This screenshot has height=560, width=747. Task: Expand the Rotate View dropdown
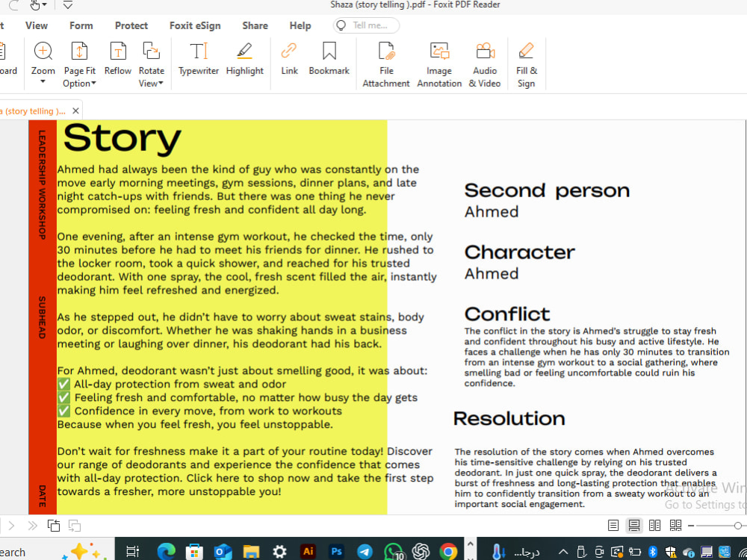161,84
